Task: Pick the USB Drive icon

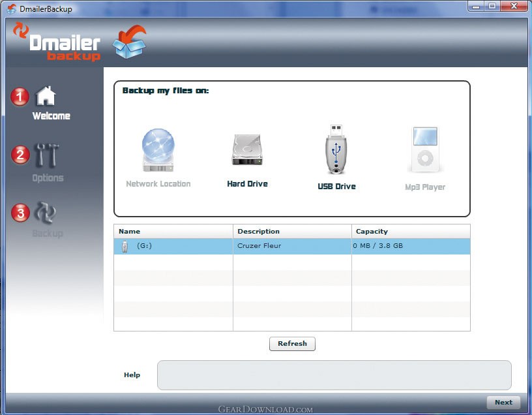Action: pyautogui.click(x=336, y=149)
